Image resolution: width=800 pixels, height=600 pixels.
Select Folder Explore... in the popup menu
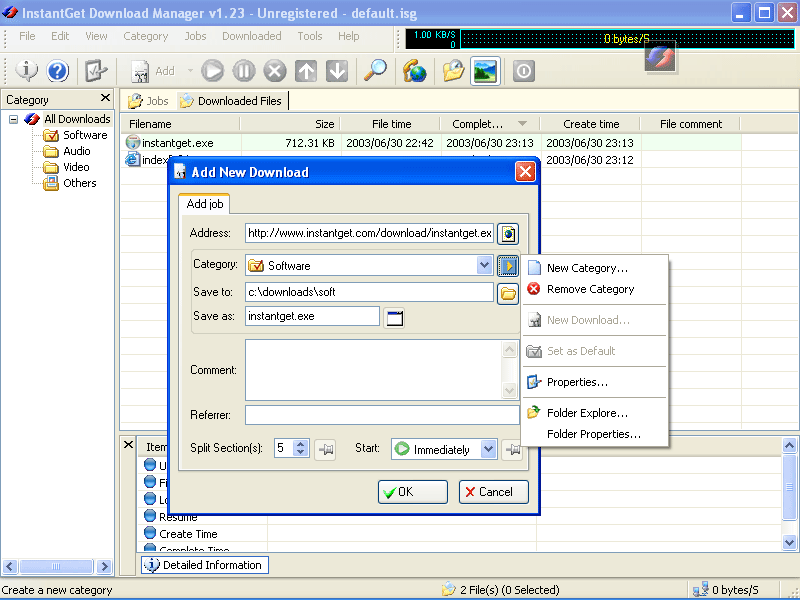(x=587, y=413)
